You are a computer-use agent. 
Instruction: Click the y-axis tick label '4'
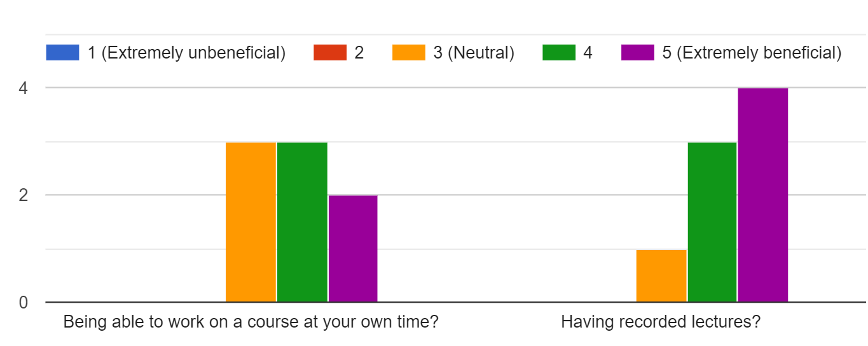click(24, 88)
